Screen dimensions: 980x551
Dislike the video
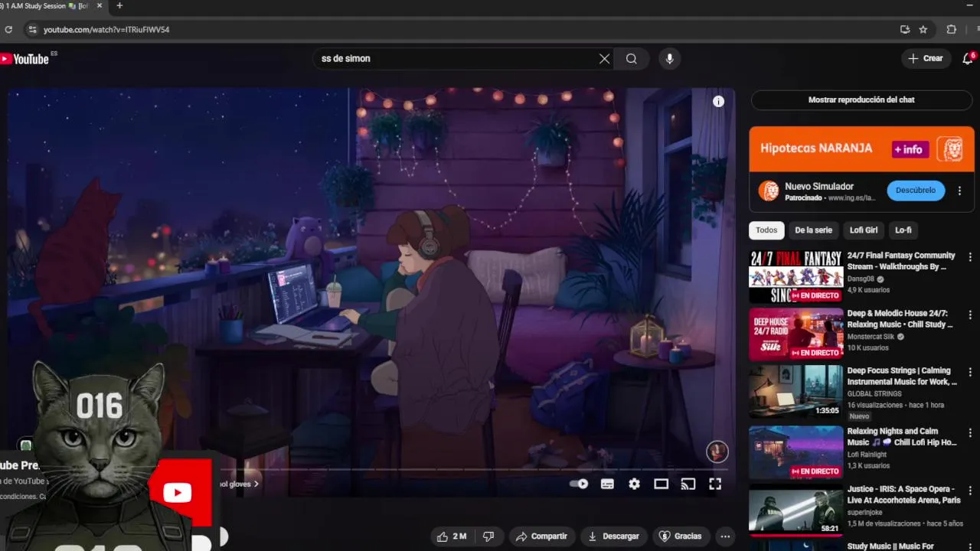click(488, 536)
